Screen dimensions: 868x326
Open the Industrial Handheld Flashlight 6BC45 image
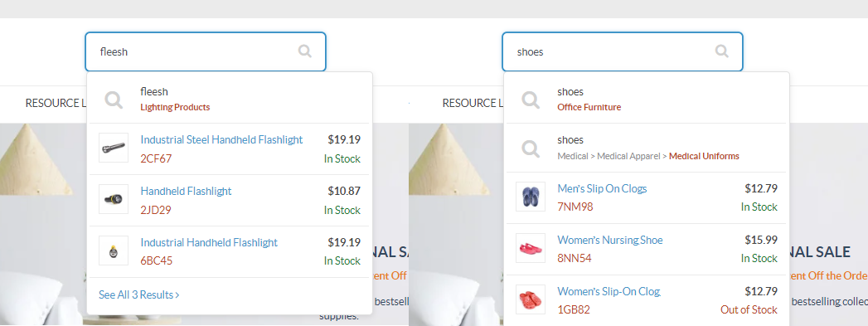114,251
